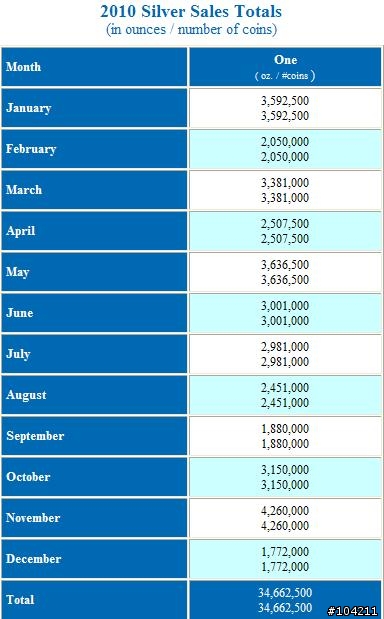Screen dimensions: 384x619
Task: Select the June row label
Action: pyautogui.click(x=94, y=313)
